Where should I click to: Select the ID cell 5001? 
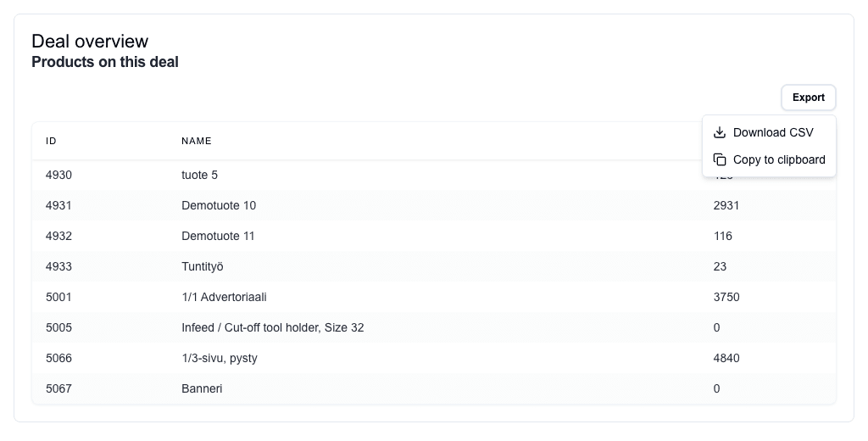tap(58, 297)
